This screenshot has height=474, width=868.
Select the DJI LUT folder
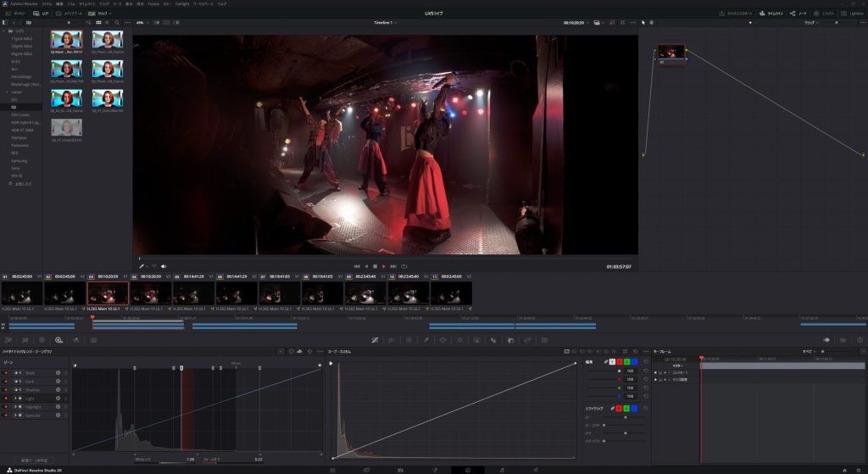(14, 107)
